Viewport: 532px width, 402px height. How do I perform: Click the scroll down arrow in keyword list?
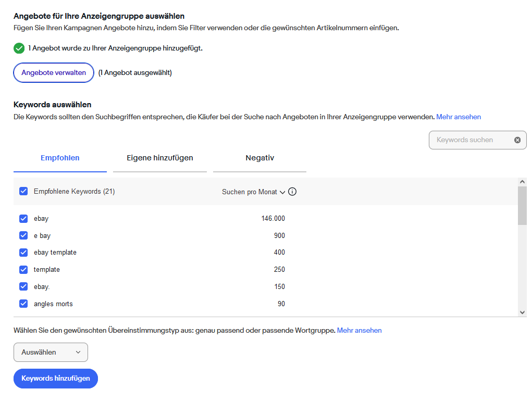[x=523, y=312]
